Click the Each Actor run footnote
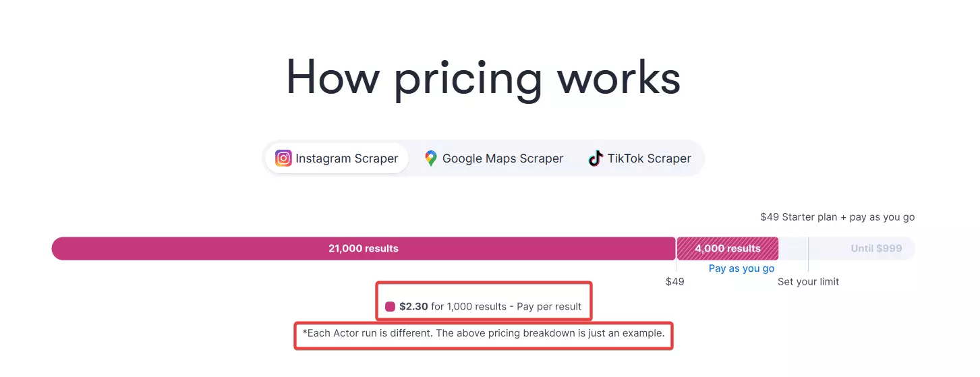Screen dimensions: 980x377 (483, 333)
